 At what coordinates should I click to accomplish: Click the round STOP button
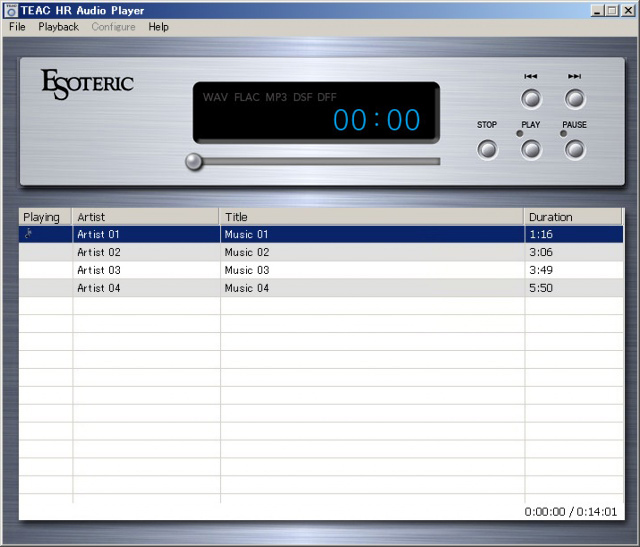[487, 149]
